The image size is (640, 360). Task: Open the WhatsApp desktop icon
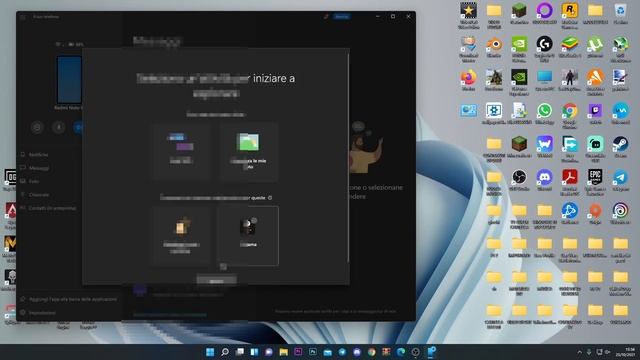click(544, 111)
